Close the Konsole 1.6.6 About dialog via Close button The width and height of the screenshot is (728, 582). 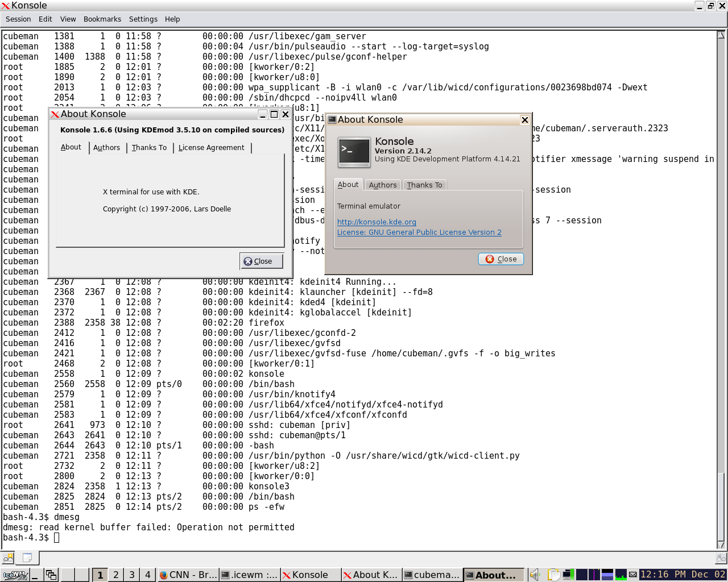262,261
